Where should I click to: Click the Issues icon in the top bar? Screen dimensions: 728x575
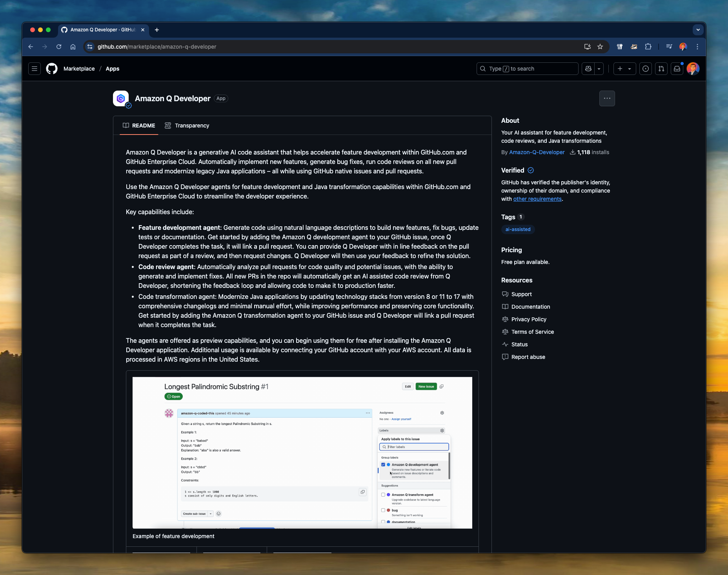tap(646, 69)
